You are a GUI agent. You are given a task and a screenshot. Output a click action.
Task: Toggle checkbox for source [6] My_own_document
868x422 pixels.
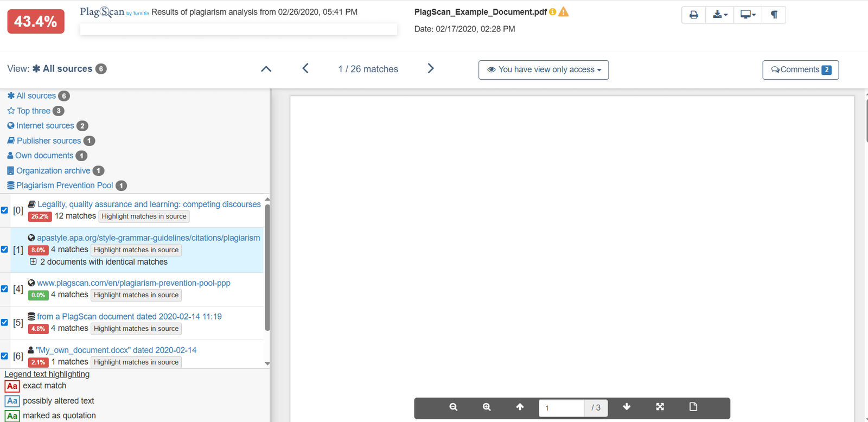[x=4, y=356]
